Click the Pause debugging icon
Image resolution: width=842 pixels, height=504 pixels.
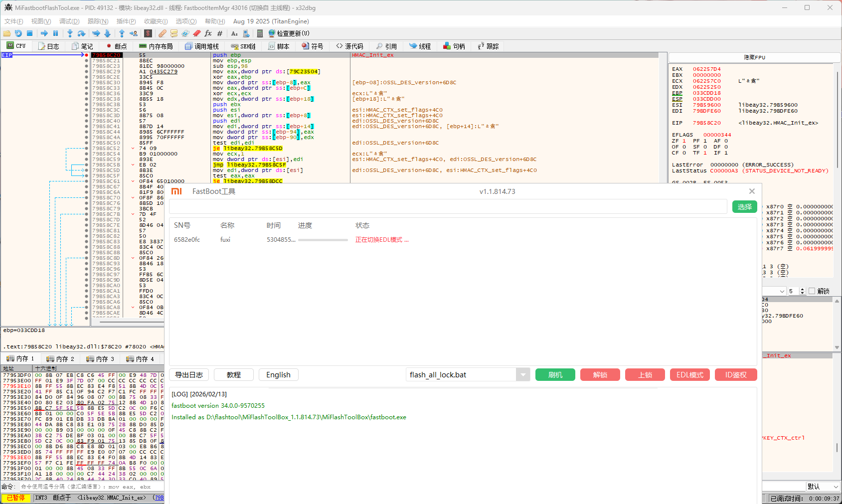click(55, 33)
